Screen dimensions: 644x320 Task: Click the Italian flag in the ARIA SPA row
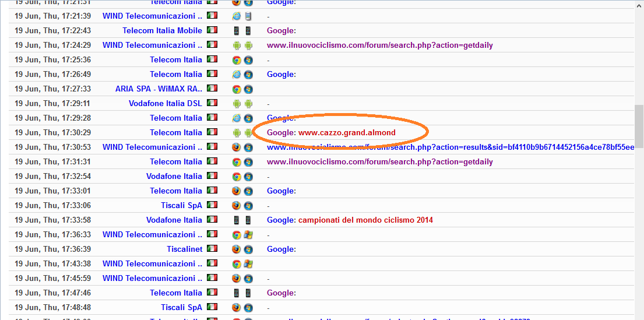point(212,89)
